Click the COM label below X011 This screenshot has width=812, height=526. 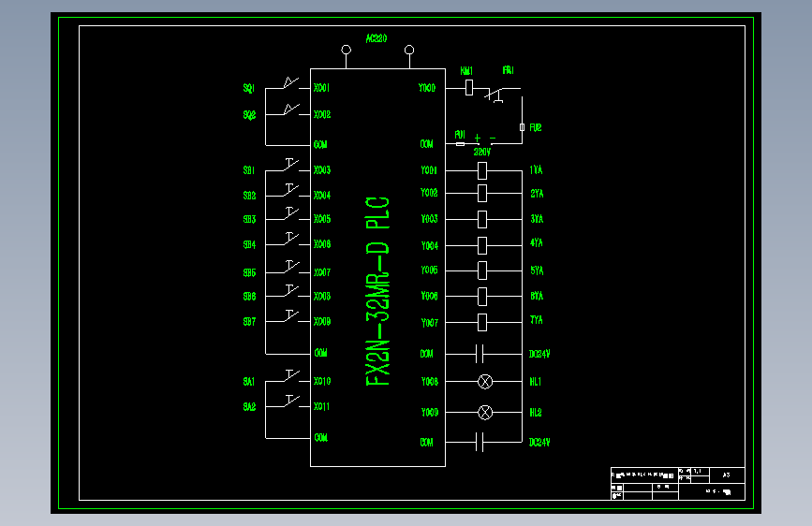click(321, 437)
